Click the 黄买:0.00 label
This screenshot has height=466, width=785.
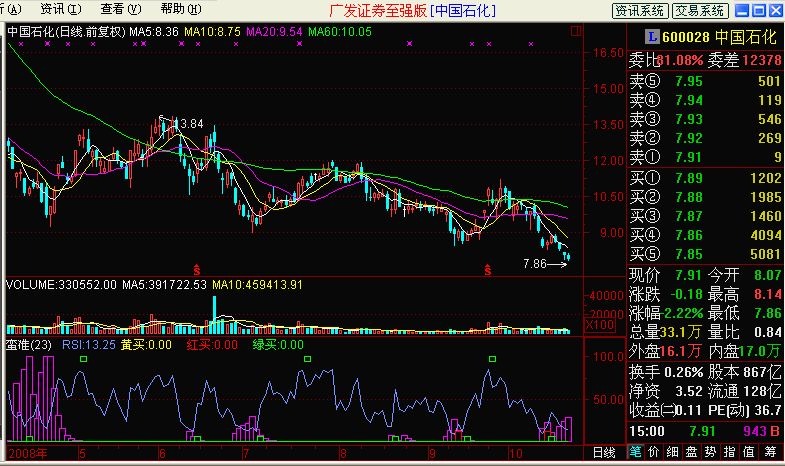click(146, 345)
